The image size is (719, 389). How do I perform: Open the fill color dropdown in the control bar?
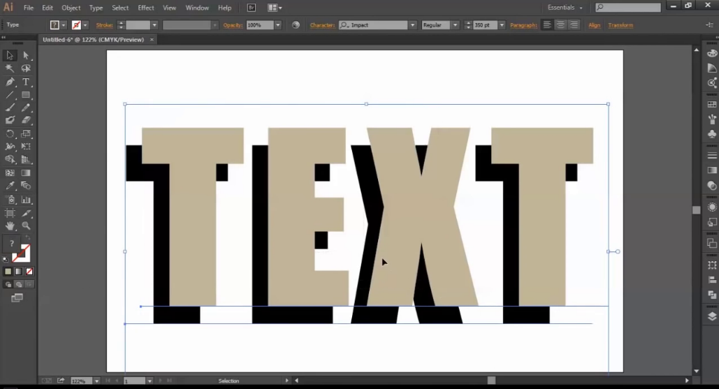tap(64, 25)
